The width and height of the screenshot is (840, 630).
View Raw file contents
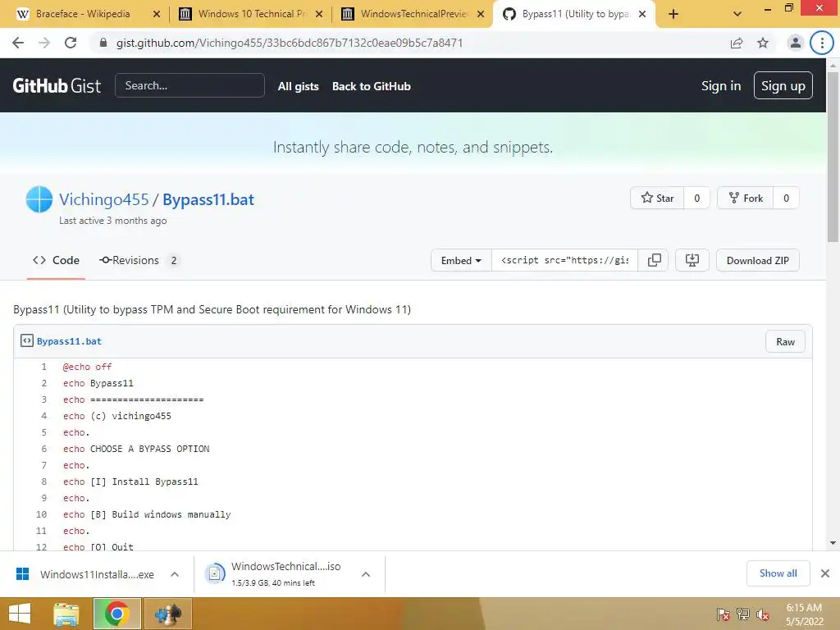[785, 342]
